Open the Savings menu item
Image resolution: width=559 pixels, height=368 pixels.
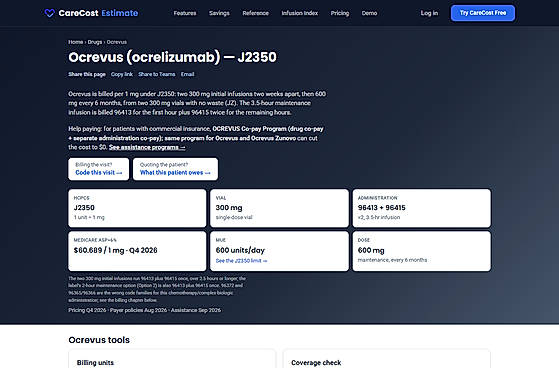click(219, 13)
